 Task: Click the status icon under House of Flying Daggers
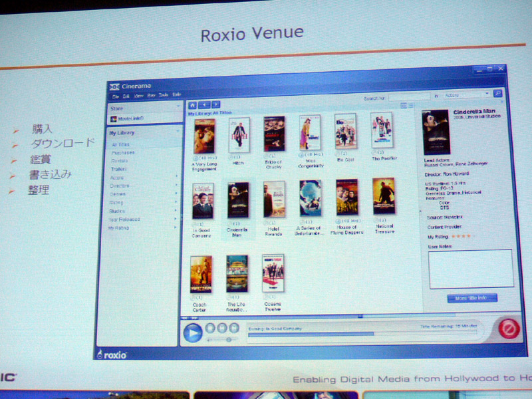338,221
